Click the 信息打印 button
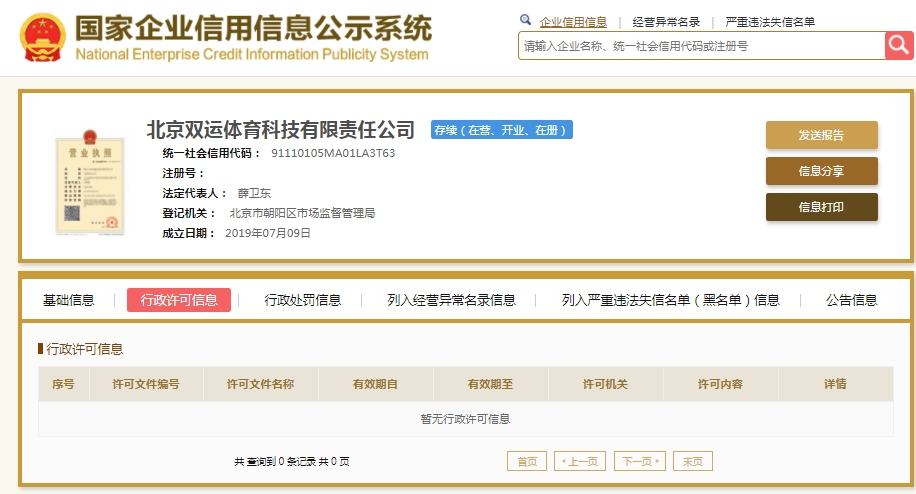 (821, 207)
